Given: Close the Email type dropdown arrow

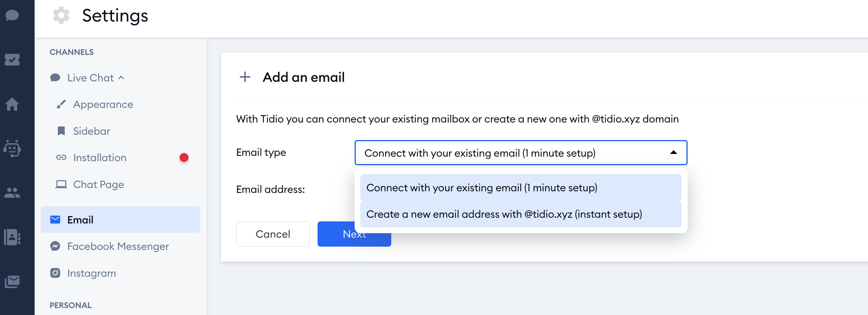Looking at the screenshot, I should 673,153.
